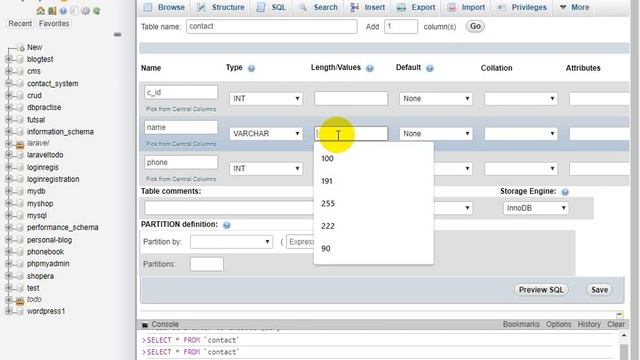Click the help icon beside Length/Values
Screen dimensions: 640x360
pos(370,68)
